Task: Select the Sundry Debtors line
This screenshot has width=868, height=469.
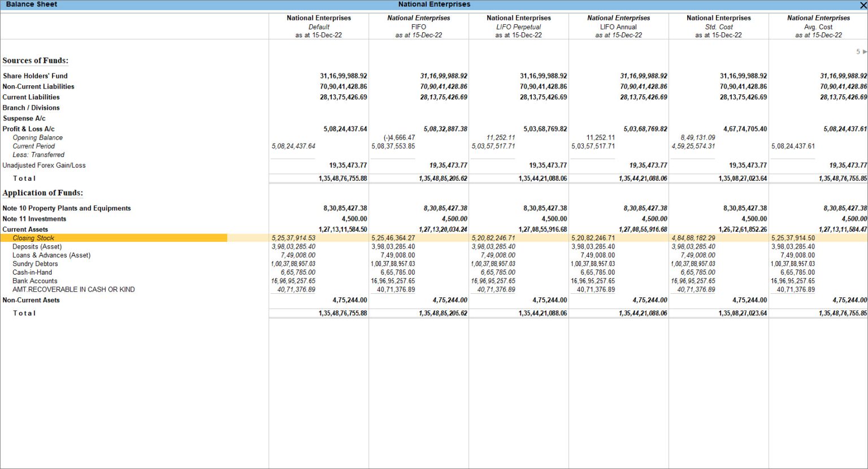Action: click(x=34, y=263)
